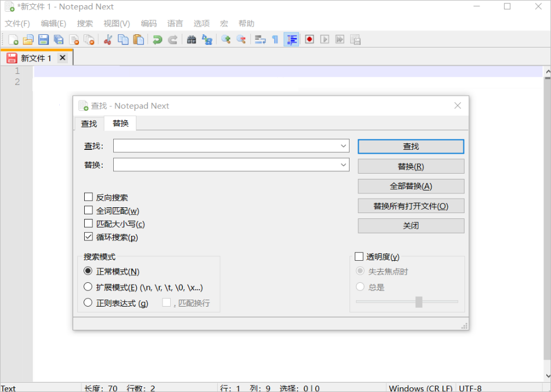Check the 匹配大小写 option

88,223
